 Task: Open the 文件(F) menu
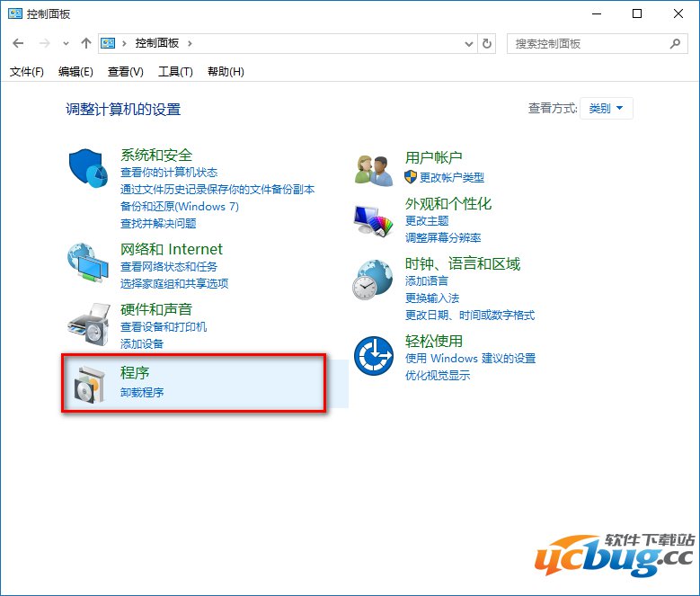[x=27, y=72]
